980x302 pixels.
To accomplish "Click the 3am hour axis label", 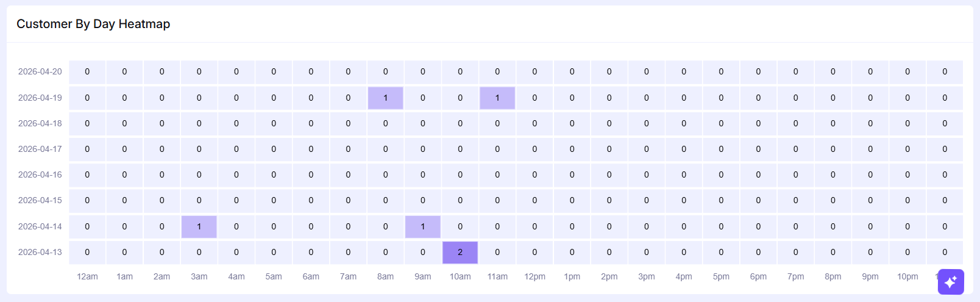I will [199, 277].
